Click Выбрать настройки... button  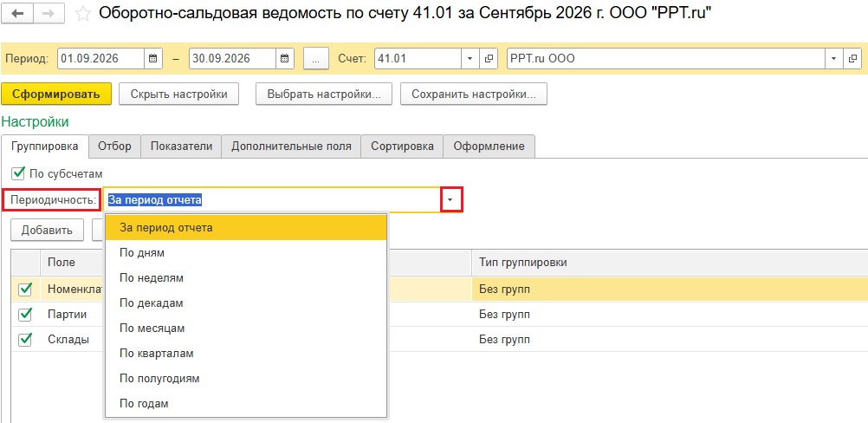click(x=324, y=94)
